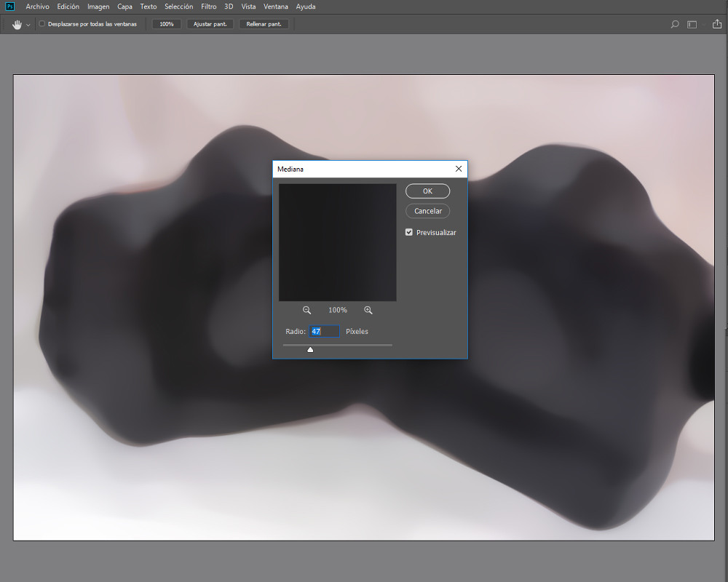Open the Photoshop search magnifier
The width and height of the screenshot is (728, 582).
click(675, 24)
